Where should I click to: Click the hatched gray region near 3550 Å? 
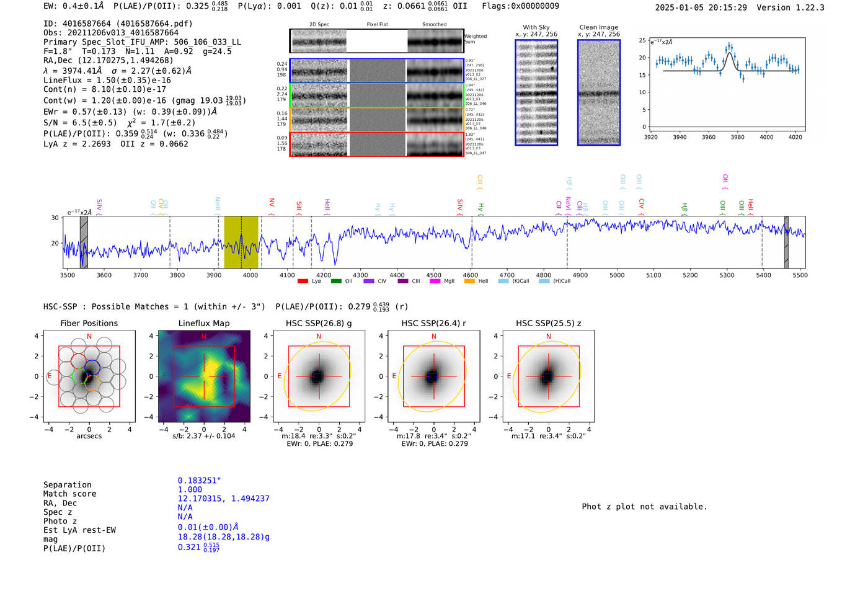[x=84, y=242]
